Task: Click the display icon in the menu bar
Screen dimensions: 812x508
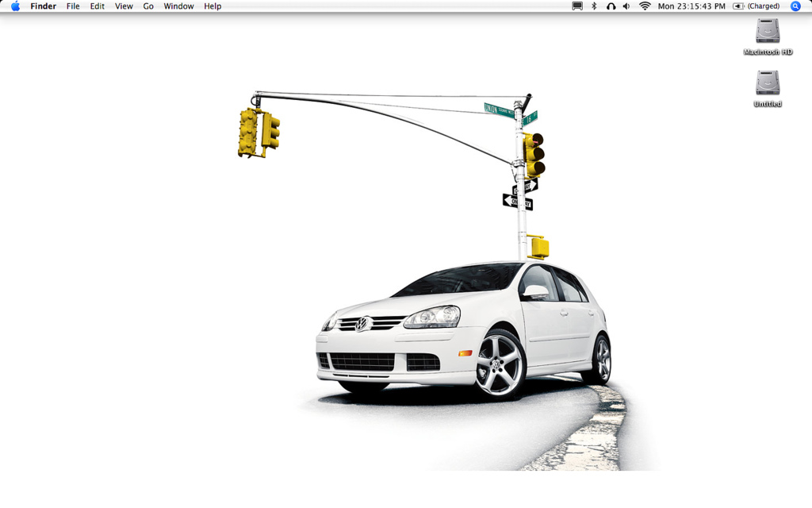Action: point(577,6)
